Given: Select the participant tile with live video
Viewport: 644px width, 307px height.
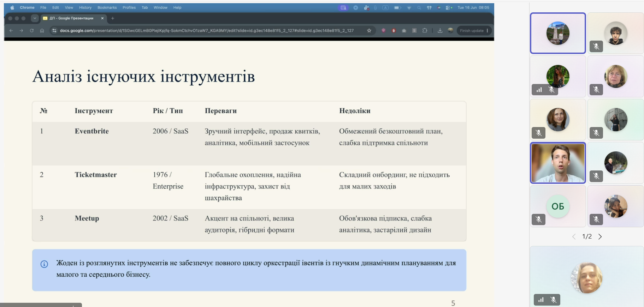Looking at the screenshot, I should (x=558, y=163).
